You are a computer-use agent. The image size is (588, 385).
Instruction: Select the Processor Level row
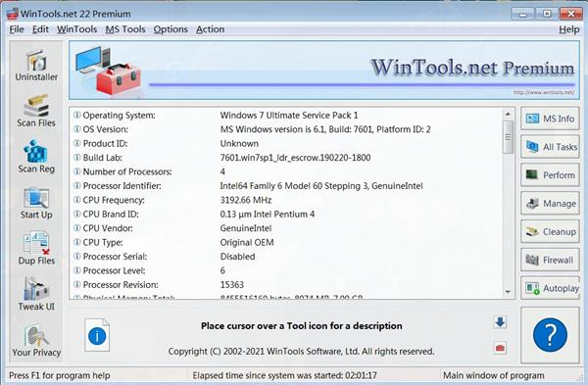(x=286, y=270)
